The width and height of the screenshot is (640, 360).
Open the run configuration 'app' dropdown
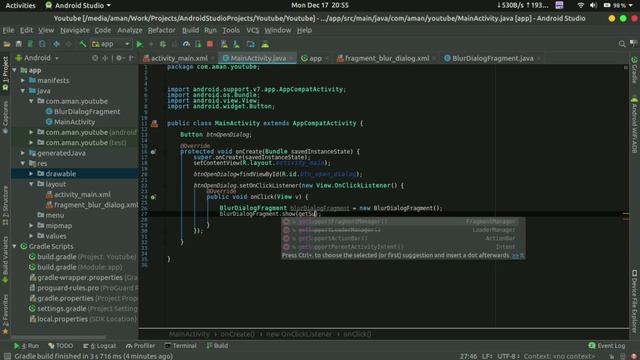click(111, 44)
